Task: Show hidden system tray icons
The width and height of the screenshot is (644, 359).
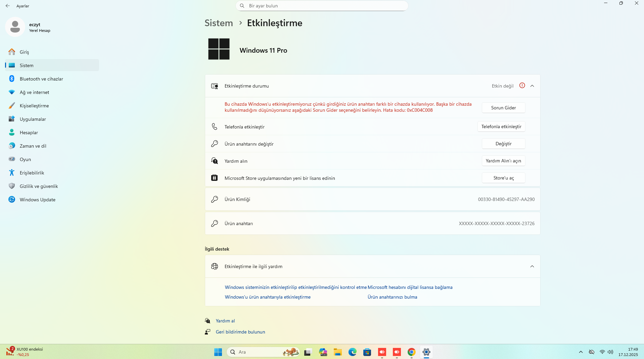Action: click(x=581, y=352)
